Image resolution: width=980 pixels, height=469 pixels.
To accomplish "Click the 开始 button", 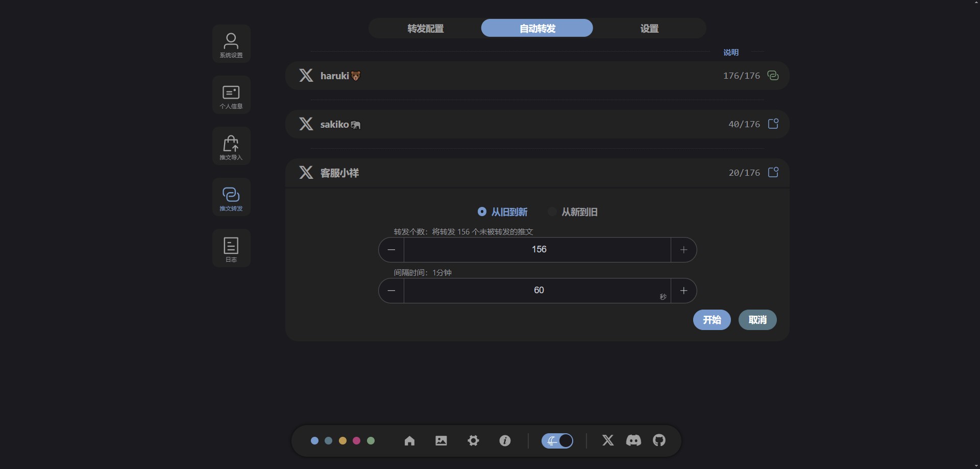I will [x=712, y=320].
